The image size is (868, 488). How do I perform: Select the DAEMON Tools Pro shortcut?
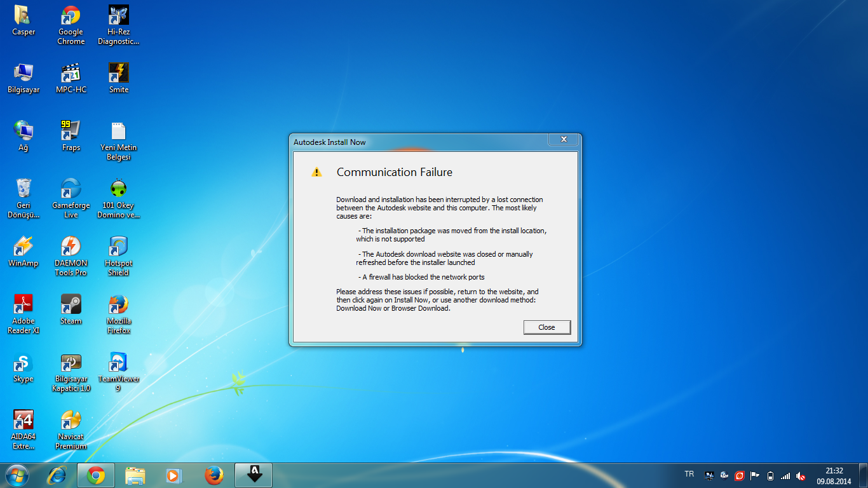71,256
